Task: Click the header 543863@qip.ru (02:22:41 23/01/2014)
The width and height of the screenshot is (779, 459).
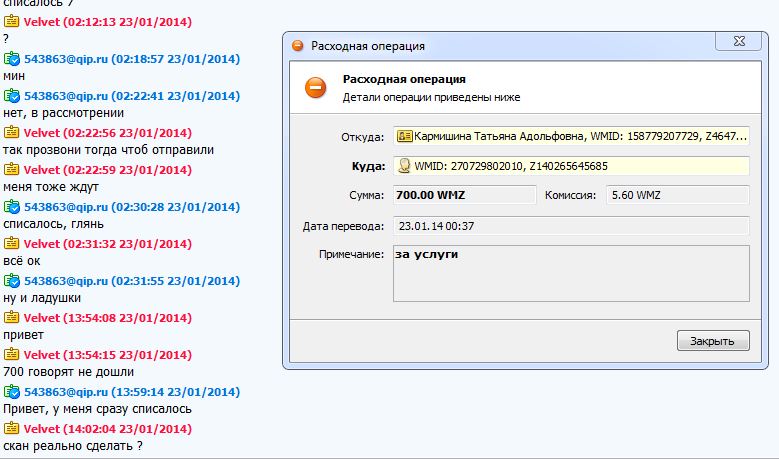Action: coord(132,96)
